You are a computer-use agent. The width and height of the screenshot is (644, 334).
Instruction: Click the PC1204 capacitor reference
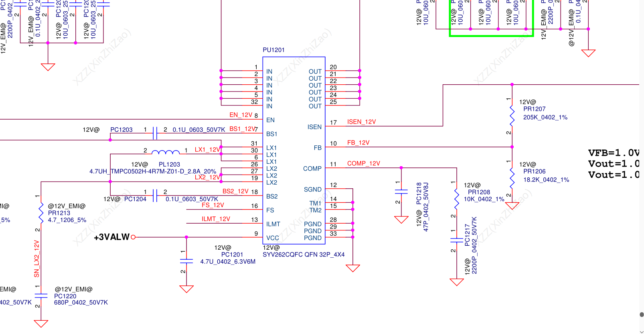pos(135,199)
